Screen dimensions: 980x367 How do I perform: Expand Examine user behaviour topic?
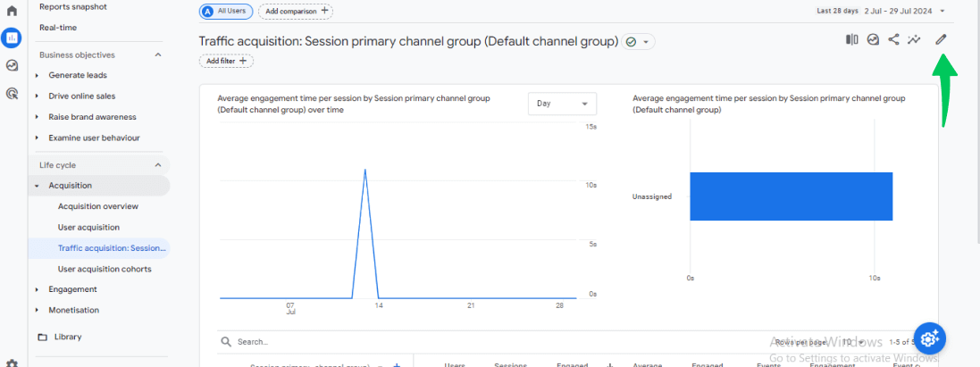(37, 138)
